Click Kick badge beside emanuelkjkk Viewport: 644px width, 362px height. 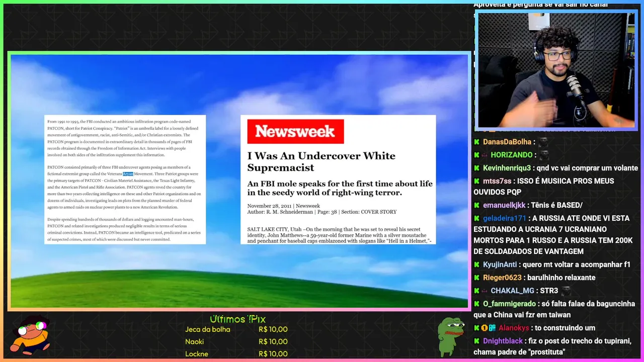477,205
